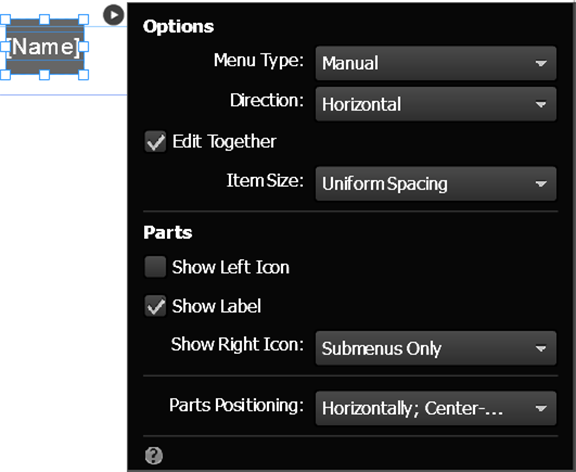Open the Item Size dropdown

[436, 184]
